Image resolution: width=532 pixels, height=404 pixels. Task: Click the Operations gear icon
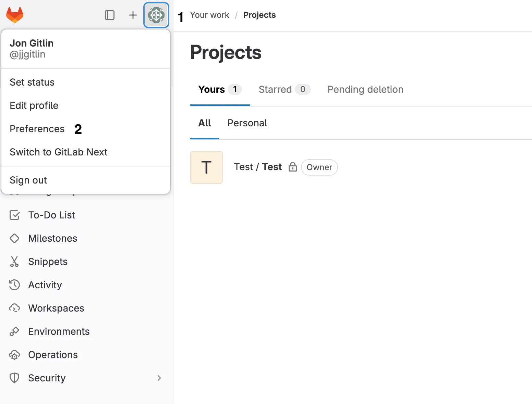[x=14, y=355]
